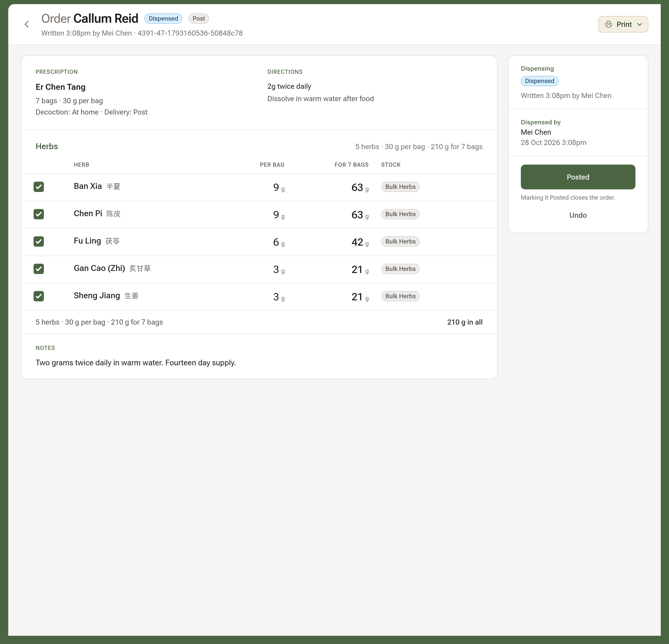Click the Fu Ling herb name

coord(87,241)
